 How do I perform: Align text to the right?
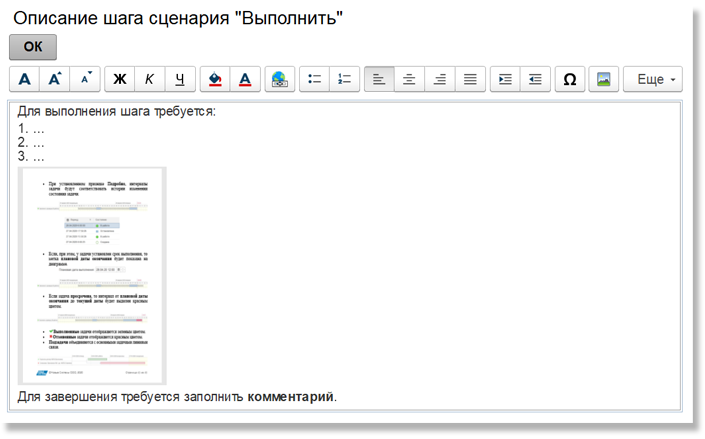(x=439, y=79)
